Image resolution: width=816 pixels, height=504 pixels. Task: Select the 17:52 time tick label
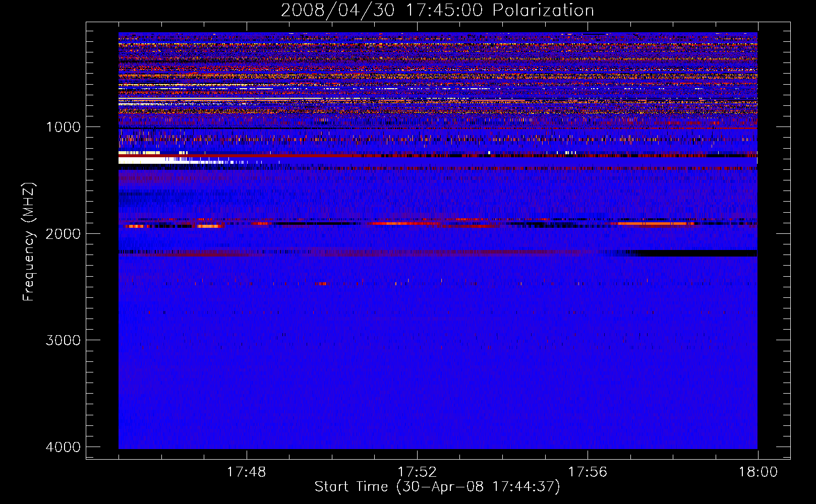click(417, 472)
